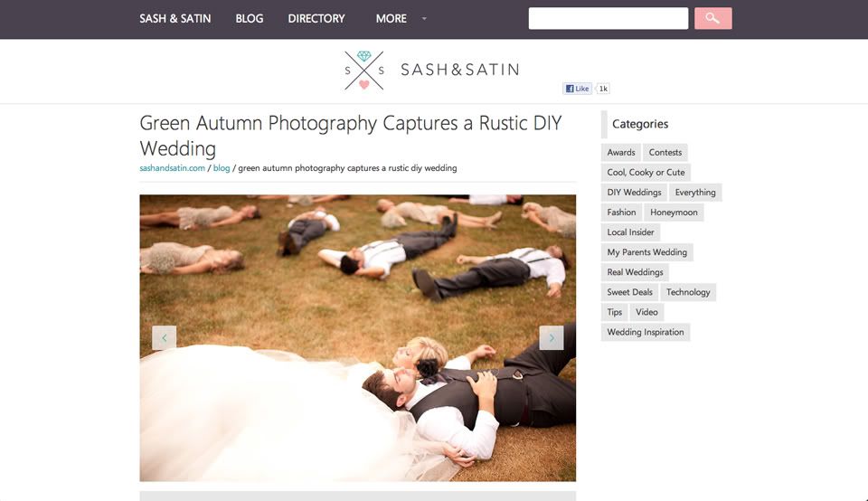Like the page with Facebook Like button
The height and width of the screenshot is (501, 868).
tap(578, 89)
